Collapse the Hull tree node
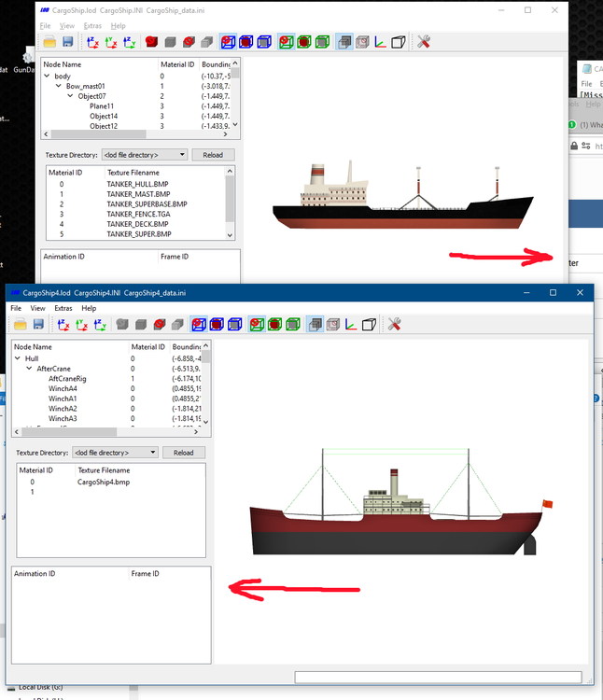The image size is (603, 700). [18, 358]
